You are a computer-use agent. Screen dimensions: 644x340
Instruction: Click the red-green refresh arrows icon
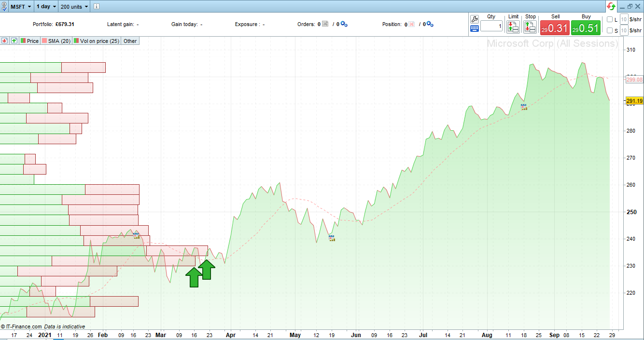(611, 6)
